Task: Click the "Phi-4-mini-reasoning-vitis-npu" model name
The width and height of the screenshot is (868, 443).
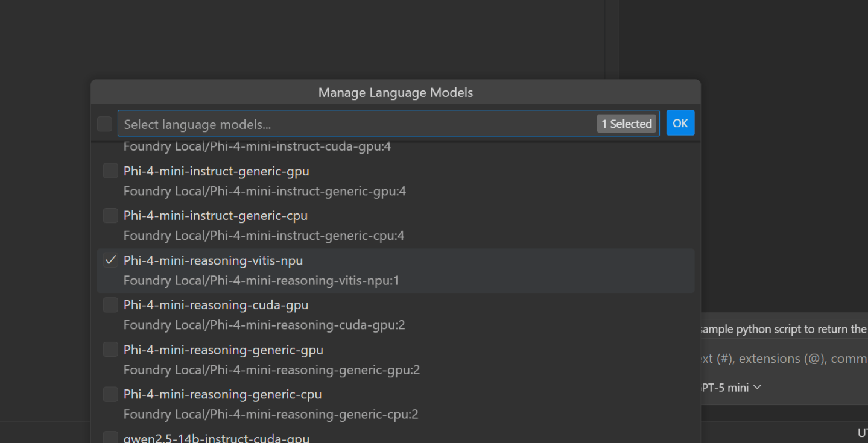Action: coord(214,260)
